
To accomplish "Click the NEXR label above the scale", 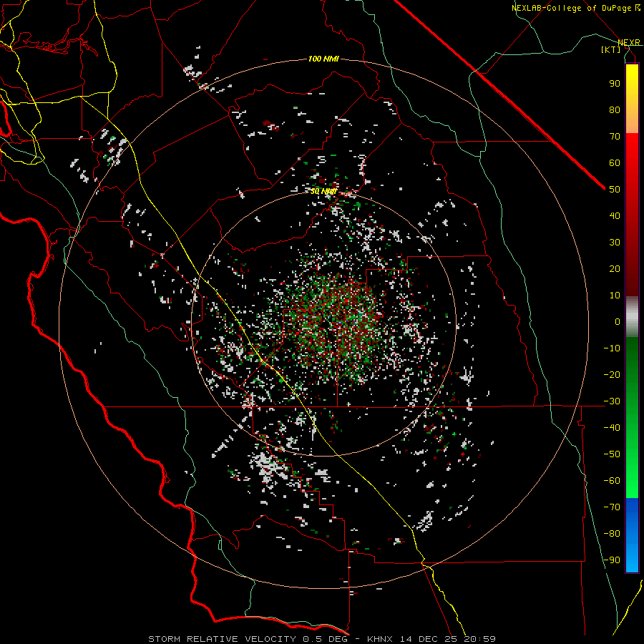I will tap(629, 42).
